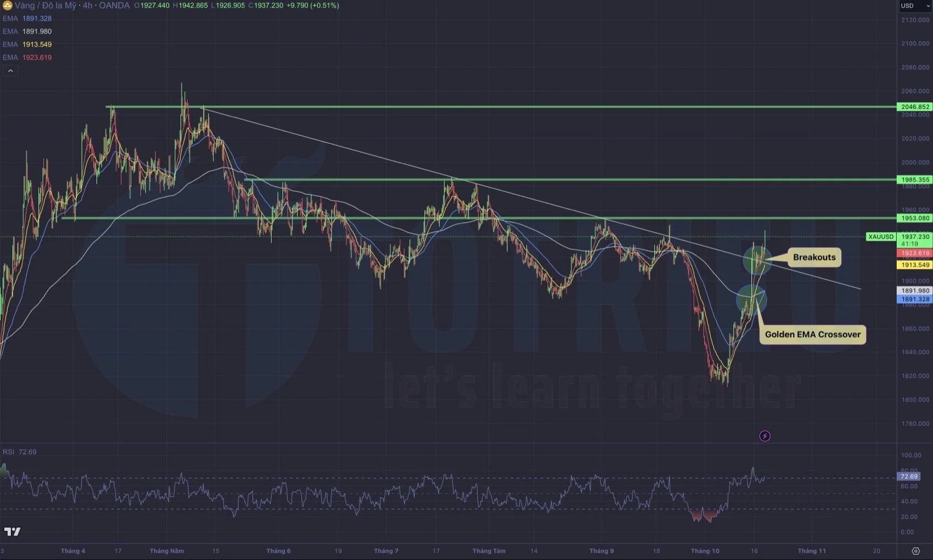Click the purple lightning event marker
This screenshot has height=560, width=933.
(x=765, y=436)
